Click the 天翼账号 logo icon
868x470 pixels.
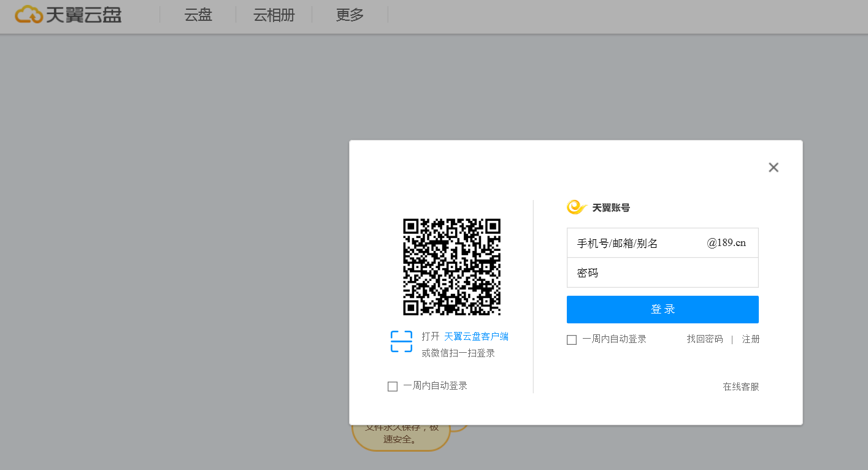(577, 207)
